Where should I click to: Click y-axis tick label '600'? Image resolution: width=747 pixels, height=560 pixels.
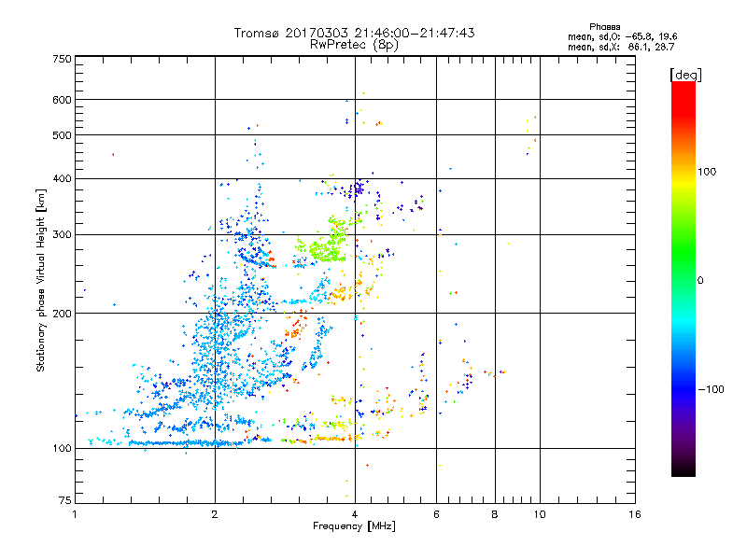62,100
